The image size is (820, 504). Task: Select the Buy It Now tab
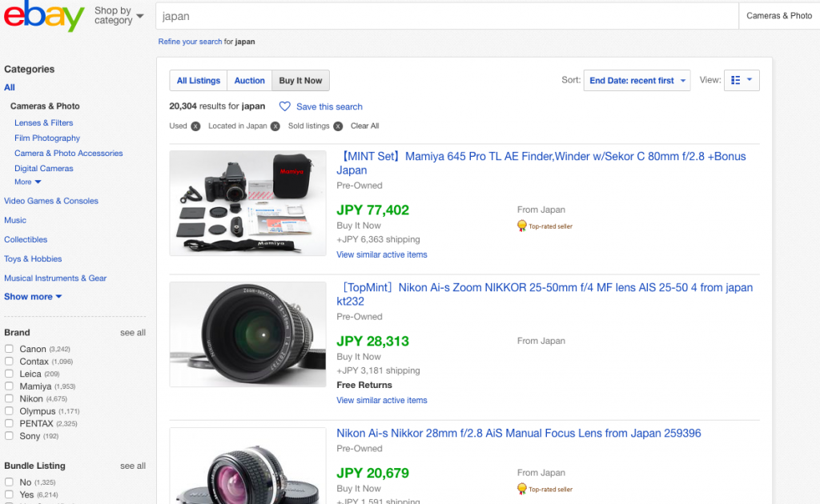301,81
